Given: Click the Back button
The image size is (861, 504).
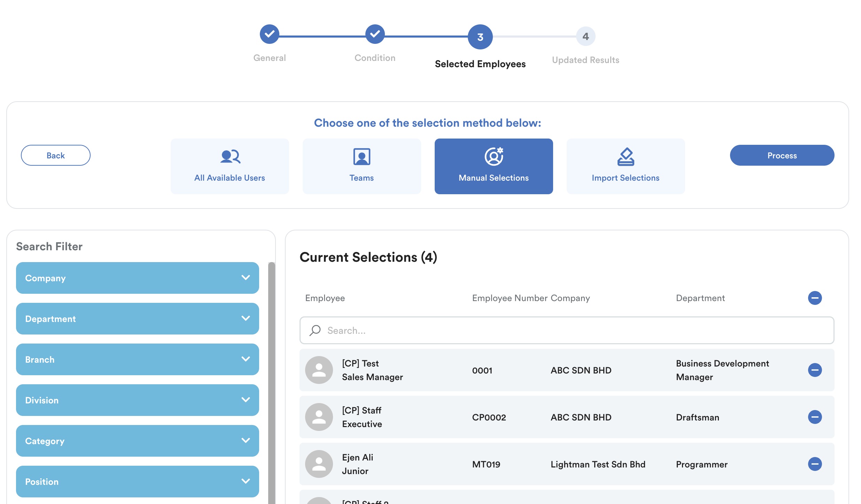Looking at the screenshot, I should (x=56, y=155).
